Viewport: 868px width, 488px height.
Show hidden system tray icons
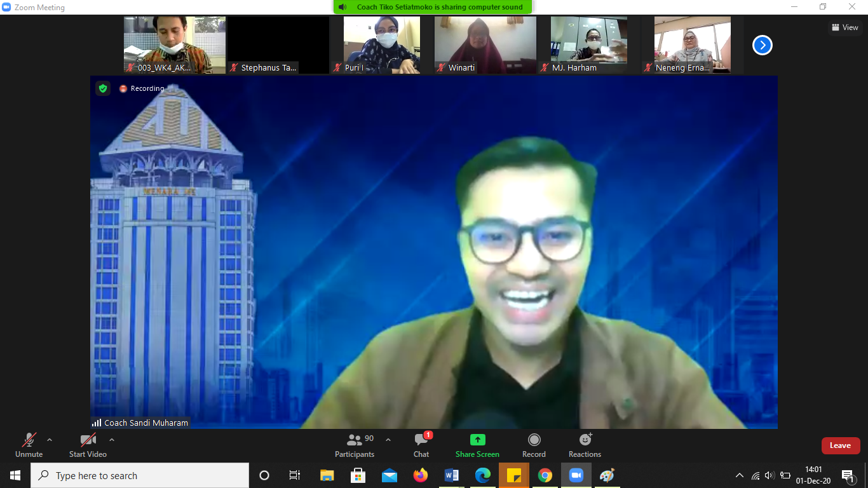pyautogui.click(x=739, y=475)
